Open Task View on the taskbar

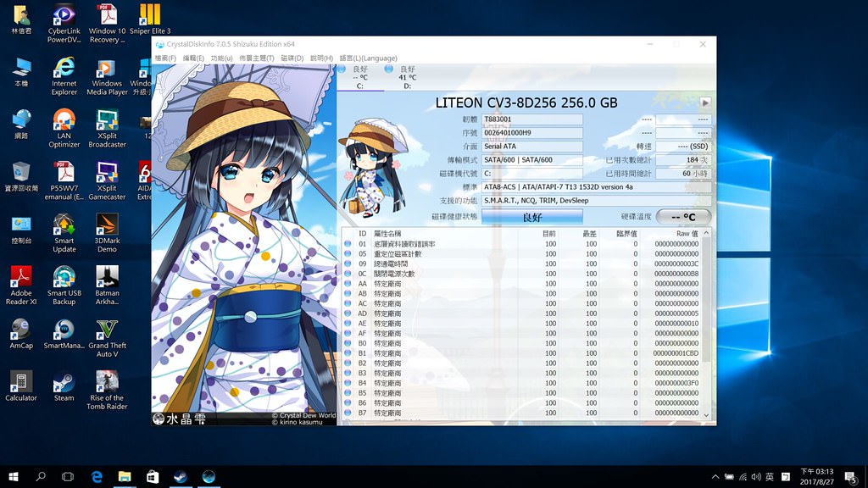[x=68, y=476]
